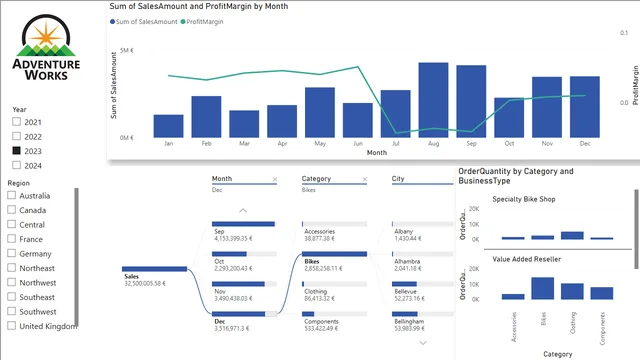Uncheck the 2023 year checkbox

coord(16,151)
